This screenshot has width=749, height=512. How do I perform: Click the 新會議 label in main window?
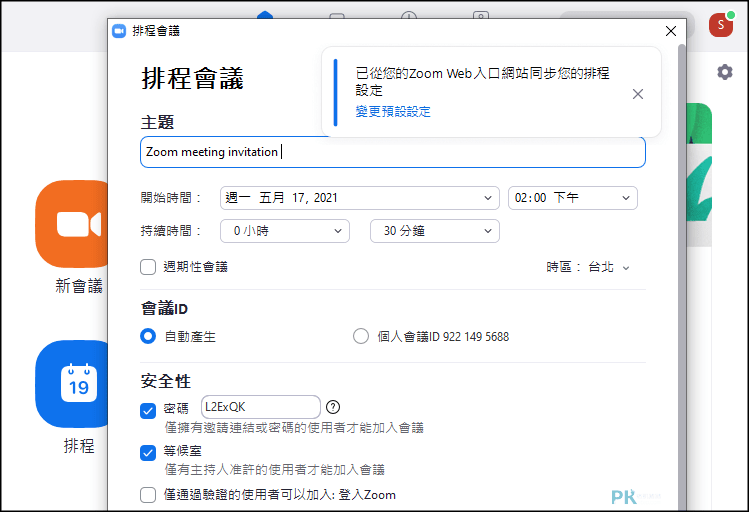(x=79, y=286)
